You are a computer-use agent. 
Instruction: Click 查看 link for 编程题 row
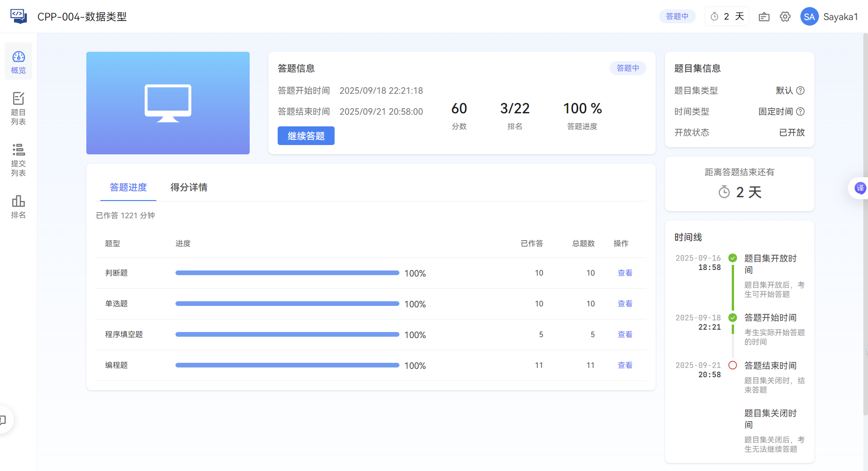pyautogui.click(x=625, y=365)
